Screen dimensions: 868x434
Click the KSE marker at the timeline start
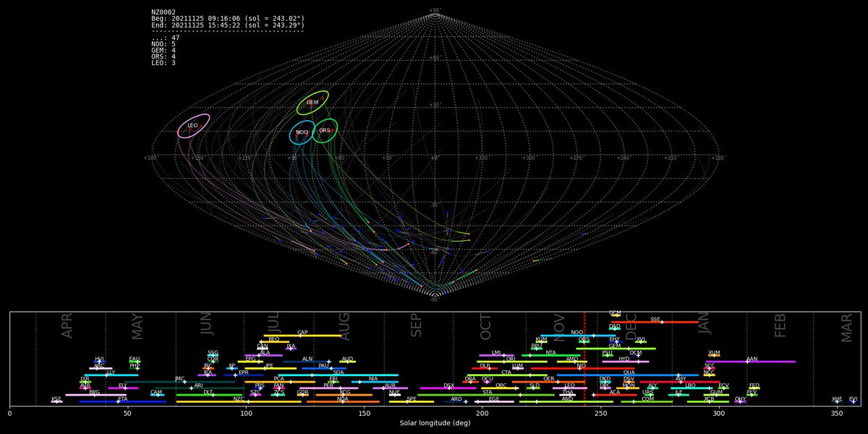pos(56,401)
